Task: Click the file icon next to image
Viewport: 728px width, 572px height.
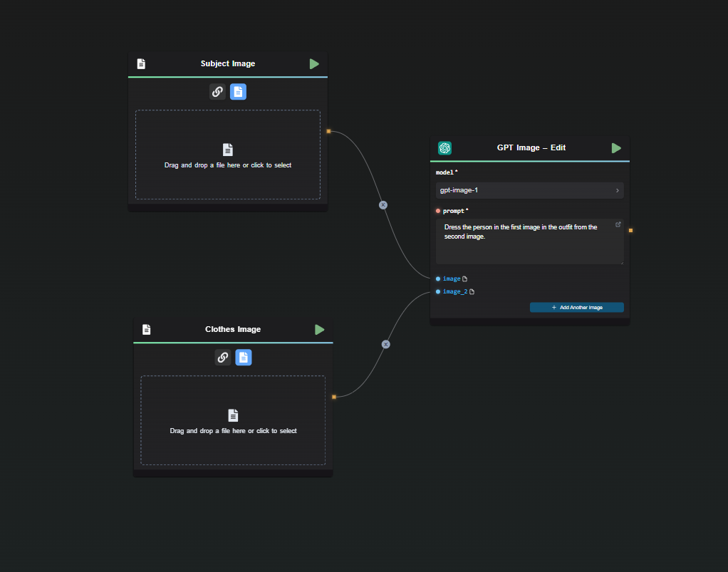Action: pos(464,279)
